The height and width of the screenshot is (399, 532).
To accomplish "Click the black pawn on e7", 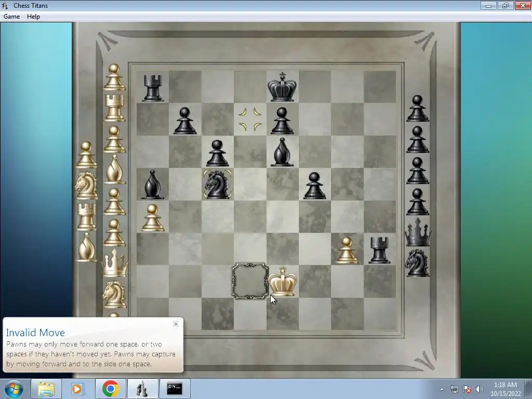I will 282,121.
